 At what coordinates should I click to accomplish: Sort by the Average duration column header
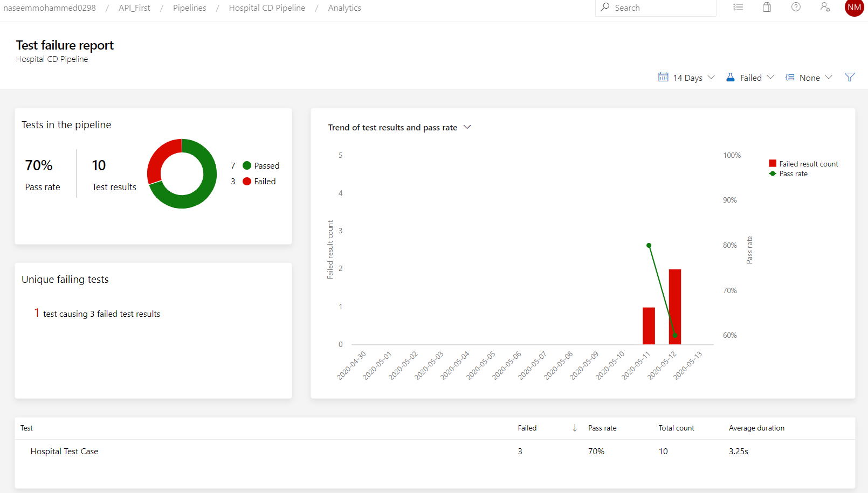(756, 428)
